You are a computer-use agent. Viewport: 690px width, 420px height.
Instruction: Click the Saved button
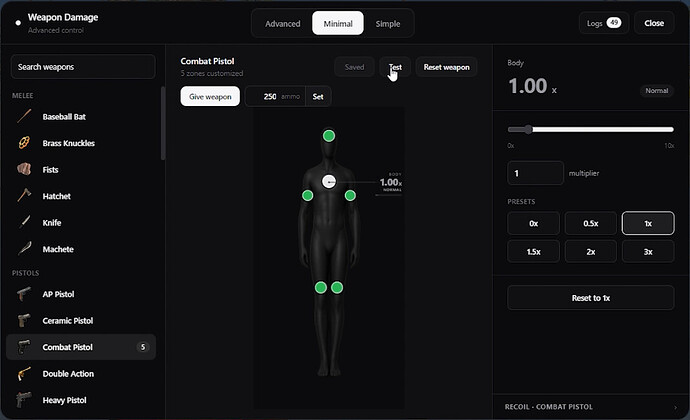point(354,67)
